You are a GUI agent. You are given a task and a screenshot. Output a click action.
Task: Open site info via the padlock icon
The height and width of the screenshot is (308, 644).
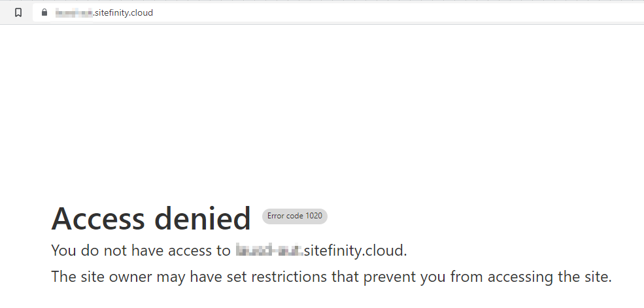tap(44, 12)
